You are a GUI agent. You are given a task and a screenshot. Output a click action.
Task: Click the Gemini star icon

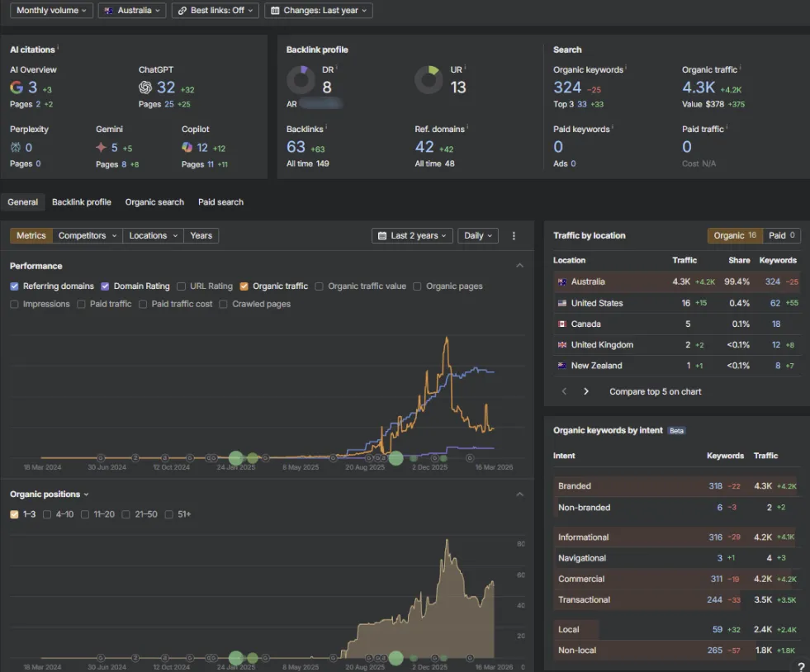[101, 148]
